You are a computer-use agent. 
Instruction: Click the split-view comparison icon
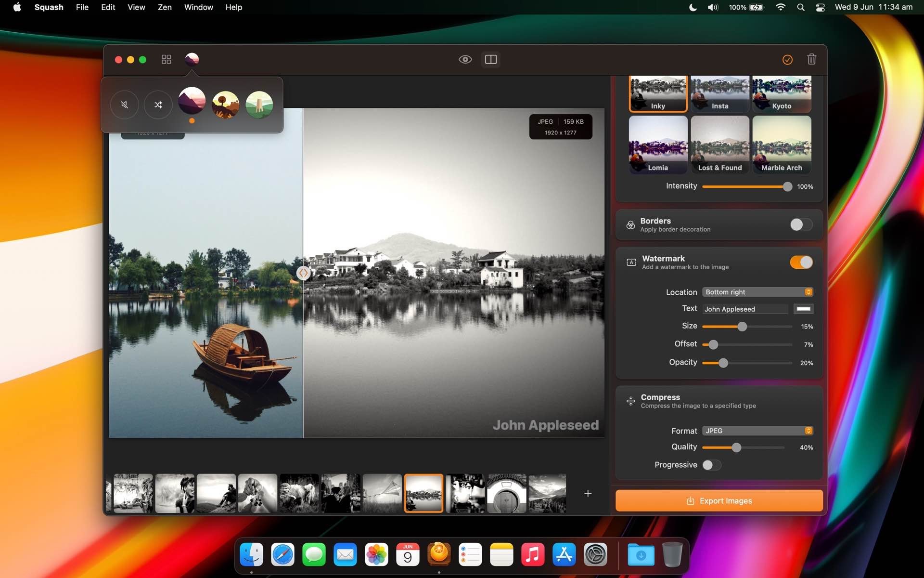pos(491,59)
